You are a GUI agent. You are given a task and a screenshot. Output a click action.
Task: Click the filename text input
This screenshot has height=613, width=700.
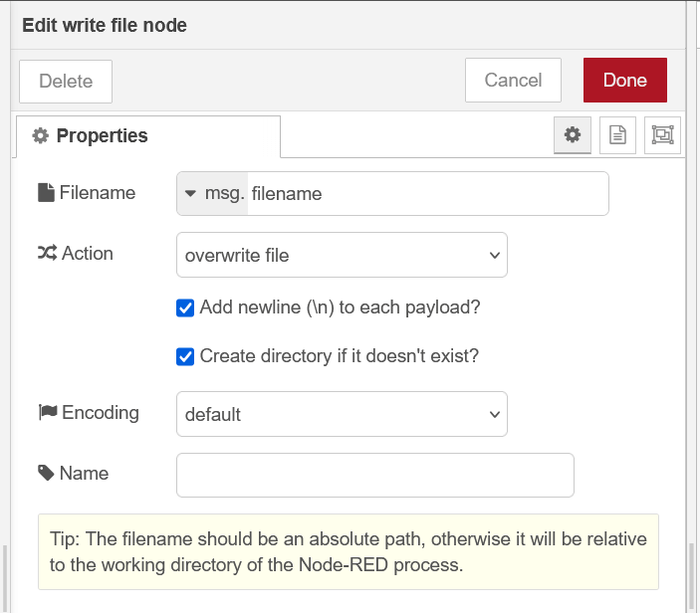coord(428,194)
